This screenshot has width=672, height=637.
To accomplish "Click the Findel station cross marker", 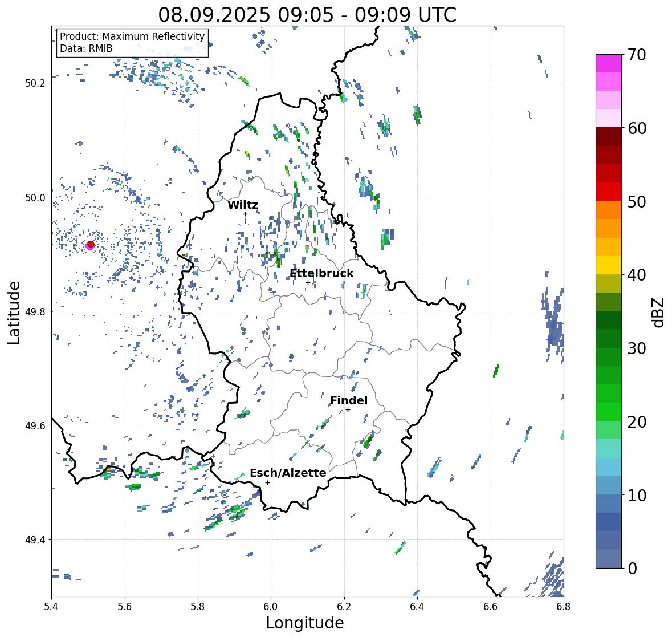I will [348, 410].
